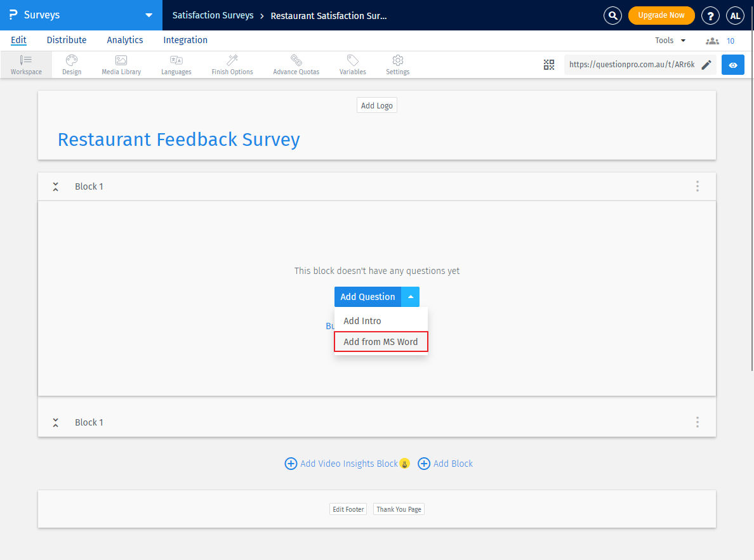The height and width of the screenshot is (560, 754).
Task: Choose Add from MS Word menu option
Action: pyautogui.click(x=381, y=341)
